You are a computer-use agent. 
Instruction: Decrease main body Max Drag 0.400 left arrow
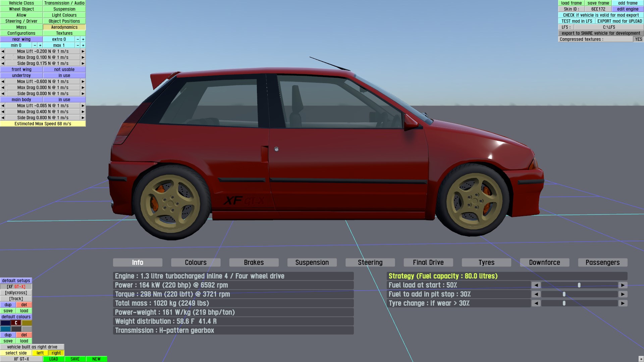click(x=3, y=112)
